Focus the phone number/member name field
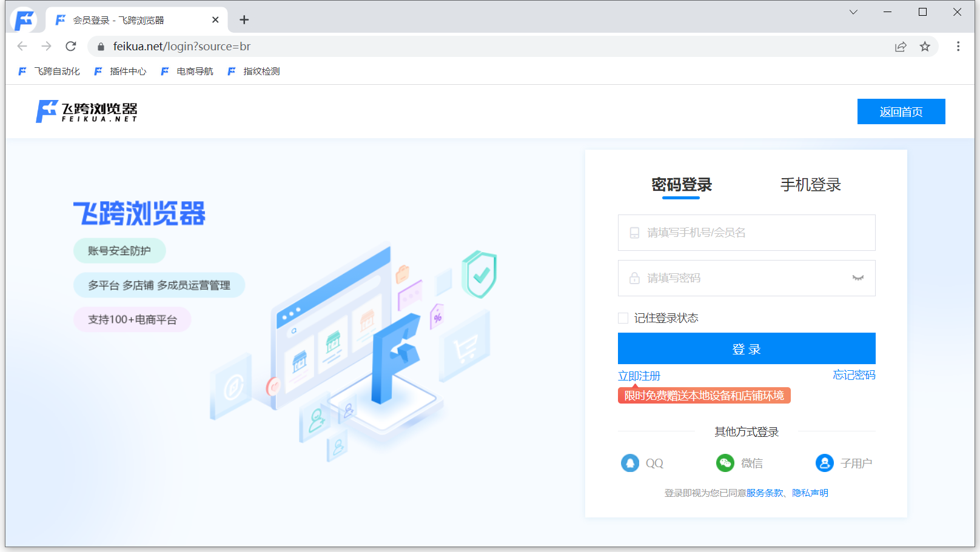This screenshot has height=552, width=980. pos(747,233)
